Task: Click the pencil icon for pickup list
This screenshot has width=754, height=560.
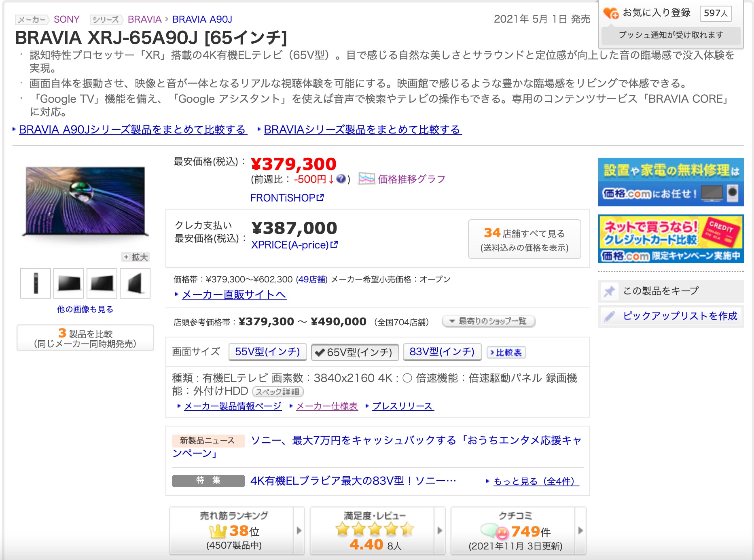Action: (x=609, y=316)
